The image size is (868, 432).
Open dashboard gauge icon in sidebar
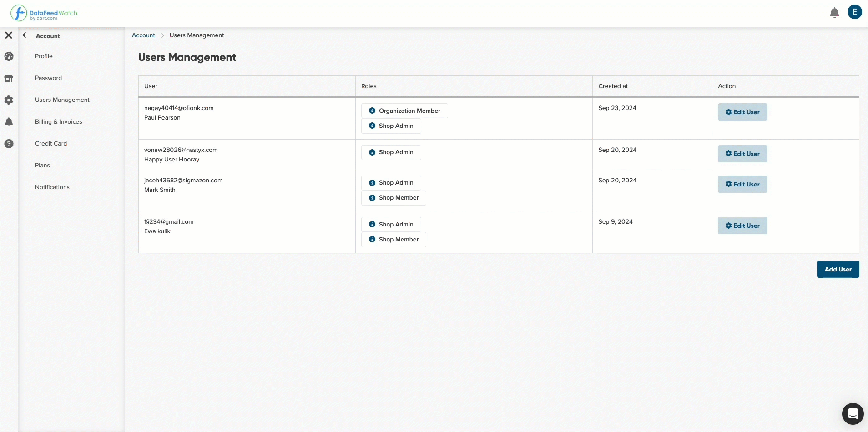click(9, 56)
